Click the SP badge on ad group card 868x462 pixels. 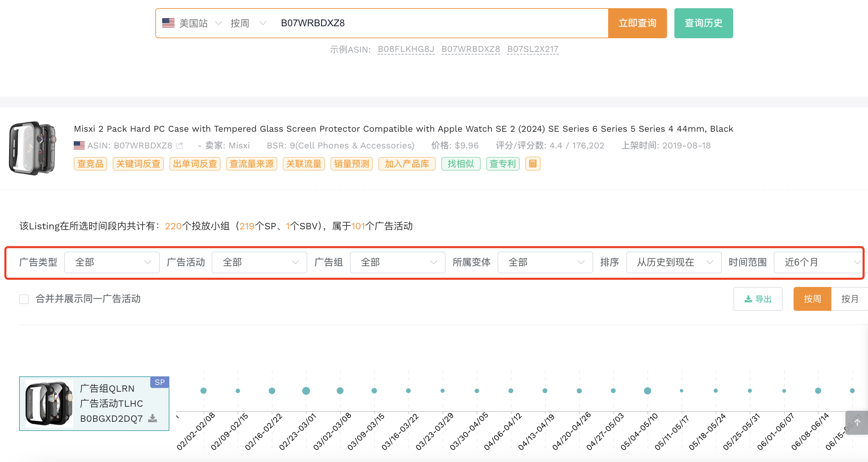point(159,382)
